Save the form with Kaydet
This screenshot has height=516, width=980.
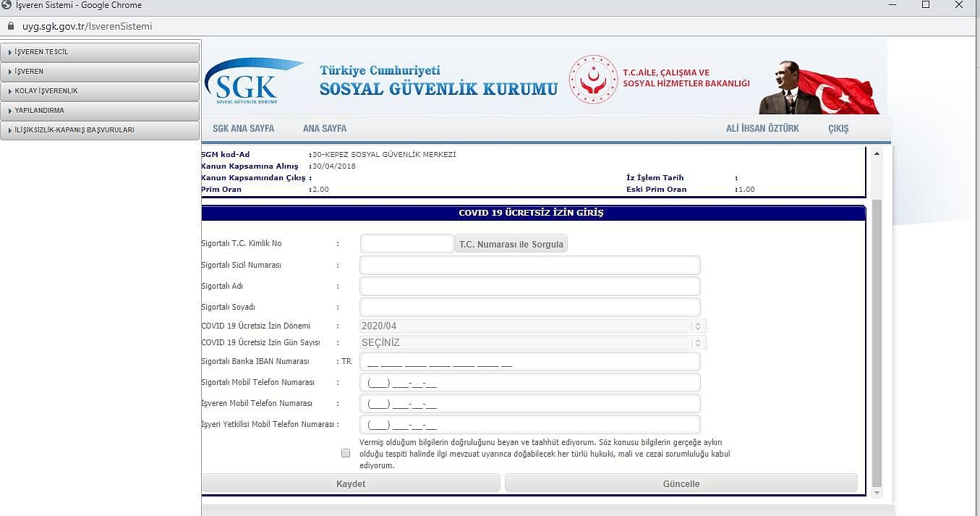pyautogui.click(x=351, y=483)
